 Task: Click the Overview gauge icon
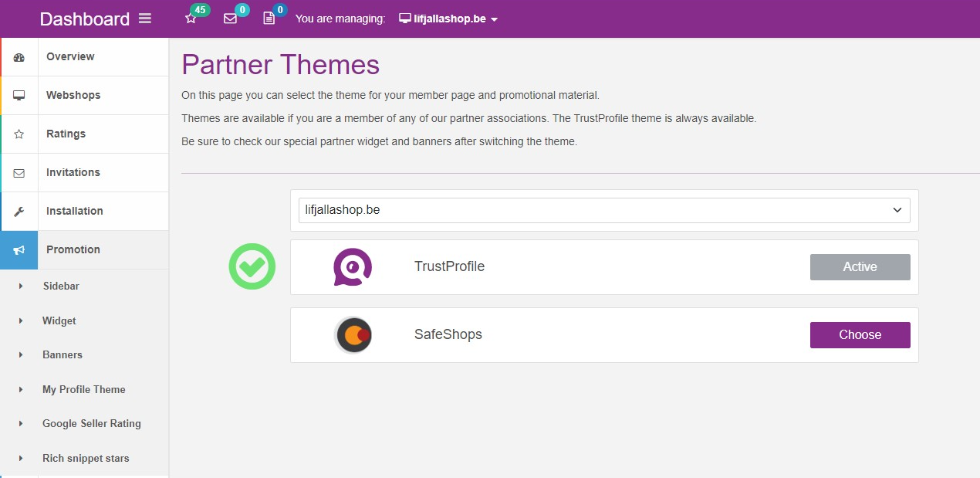[x=19, y=57]
